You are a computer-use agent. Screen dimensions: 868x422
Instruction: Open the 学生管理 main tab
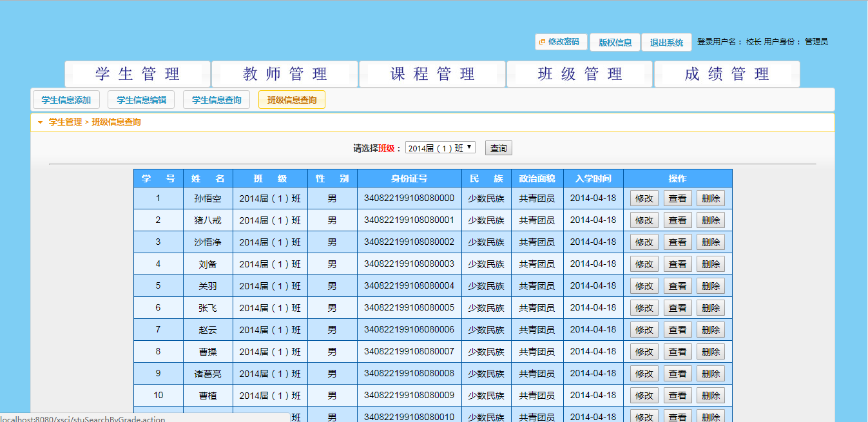coord(137,74)
